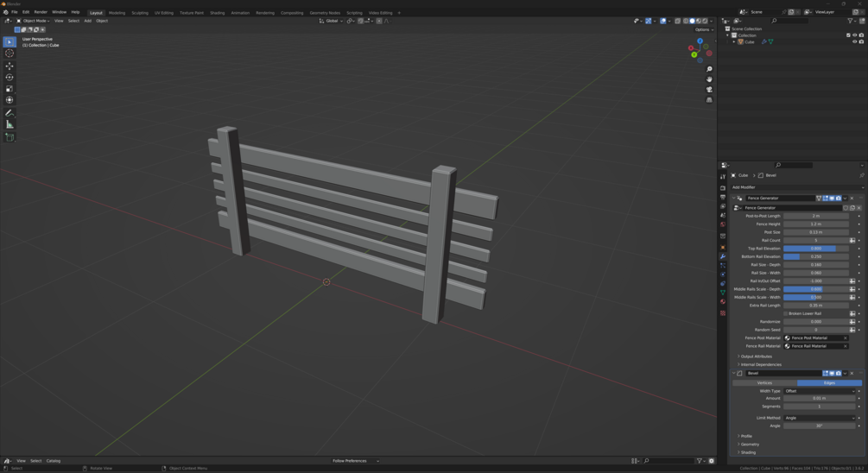
Task: Switch to the Geometry Nodes workspace tab
Action: 325,13
